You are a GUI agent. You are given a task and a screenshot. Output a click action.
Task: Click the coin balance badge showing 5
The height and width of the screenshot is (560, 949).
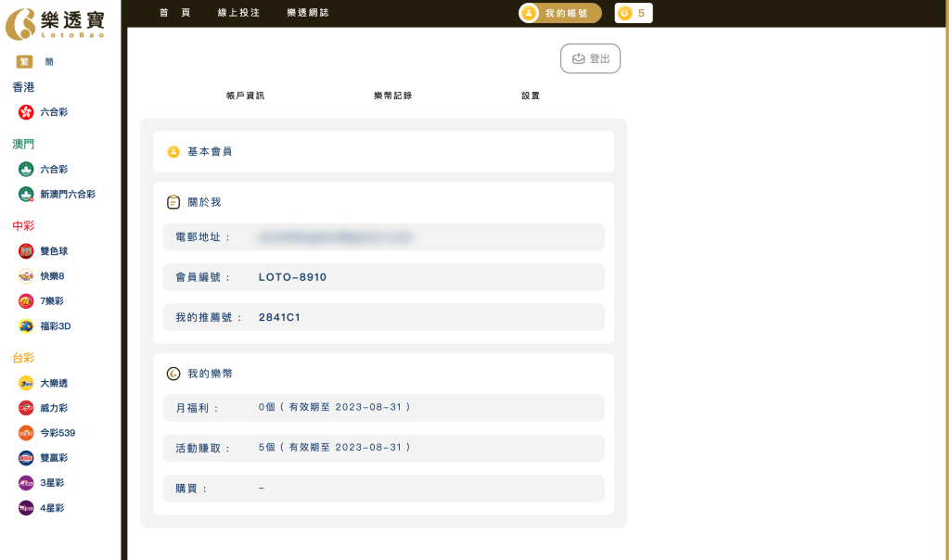[x=633, y=13]
